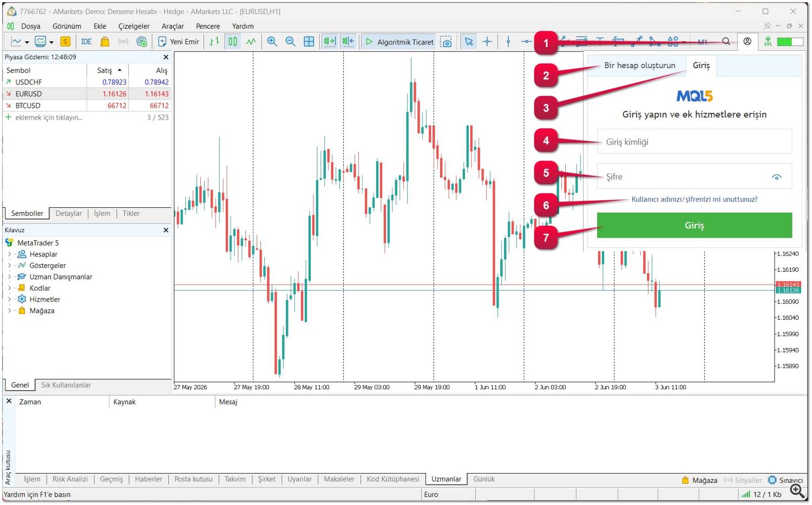Toggle password visibility eye icon
The height and width of the screenshot is (505, 812).
pyautogui.click(x=777, y=177)
